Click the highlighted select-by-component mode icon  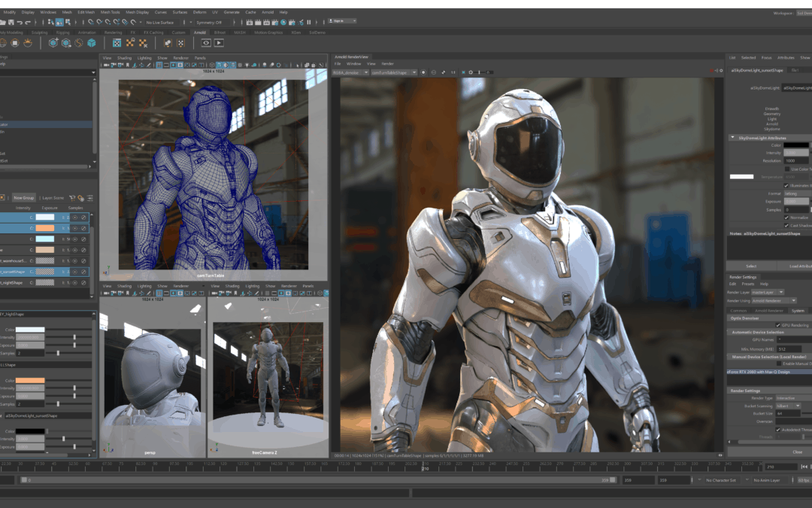(59, 23)
